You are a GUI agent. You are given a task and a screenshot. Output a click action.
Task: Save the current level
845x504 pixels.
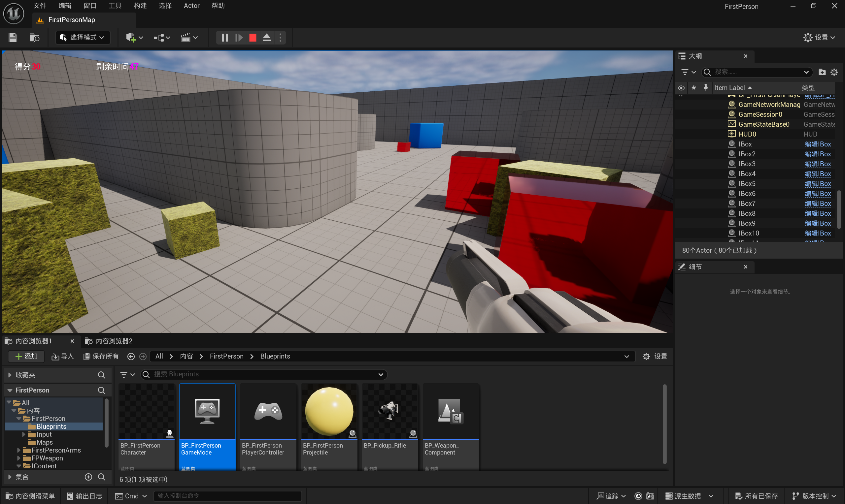[13, 37]
